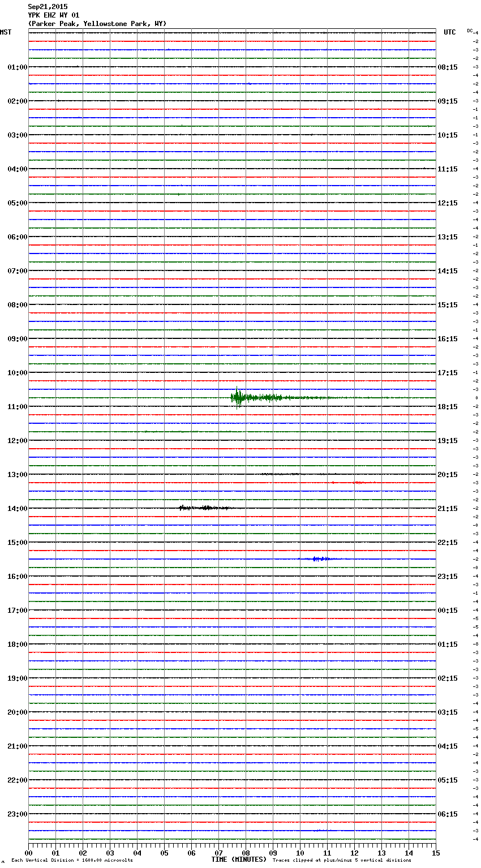This screenshot has height=868, width=481.
Task: Click the 15 minute mark on the bottom axis
Action: (x=435, y=853)
